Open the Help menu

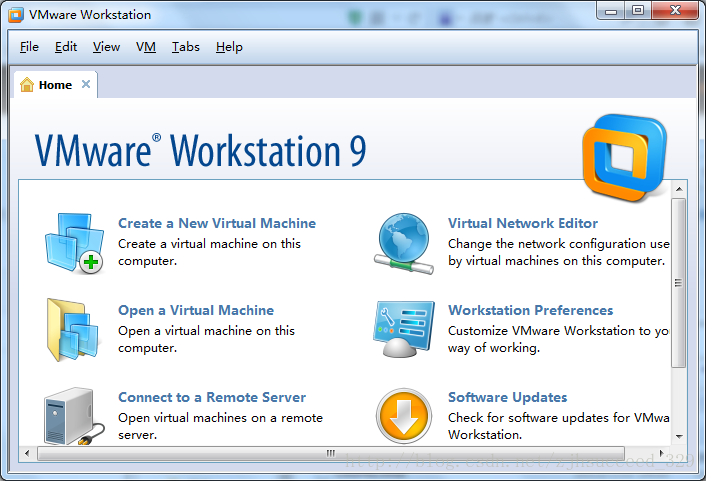click(229, 47)
